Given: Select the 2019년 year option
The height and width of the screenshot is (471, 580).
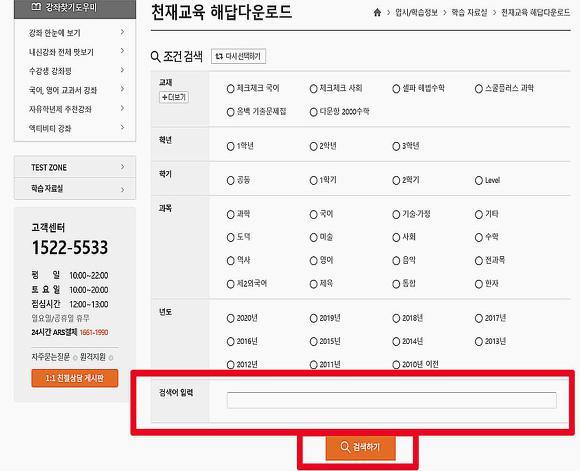Looking at the screenshot, I should tap(313, 318).
